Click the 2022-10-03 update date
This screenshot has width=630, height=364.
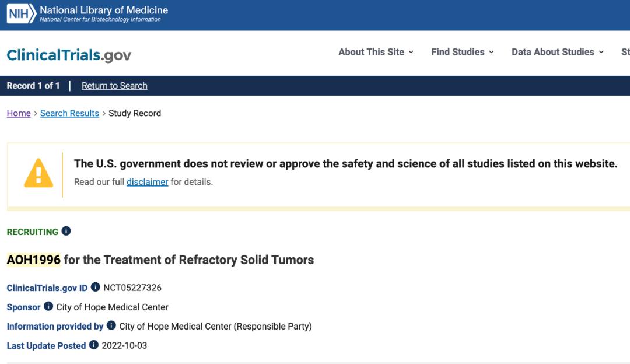tap(125, 345)
